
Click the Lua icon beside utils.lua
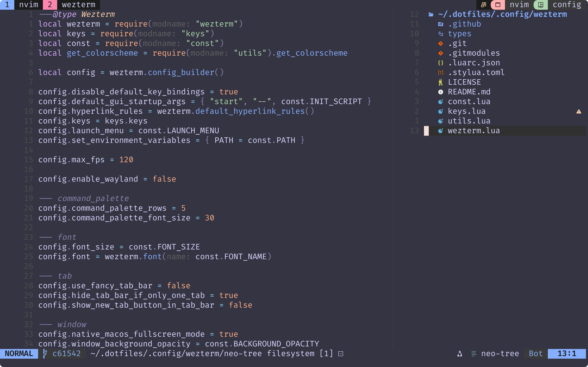click(x=441, y=121)
